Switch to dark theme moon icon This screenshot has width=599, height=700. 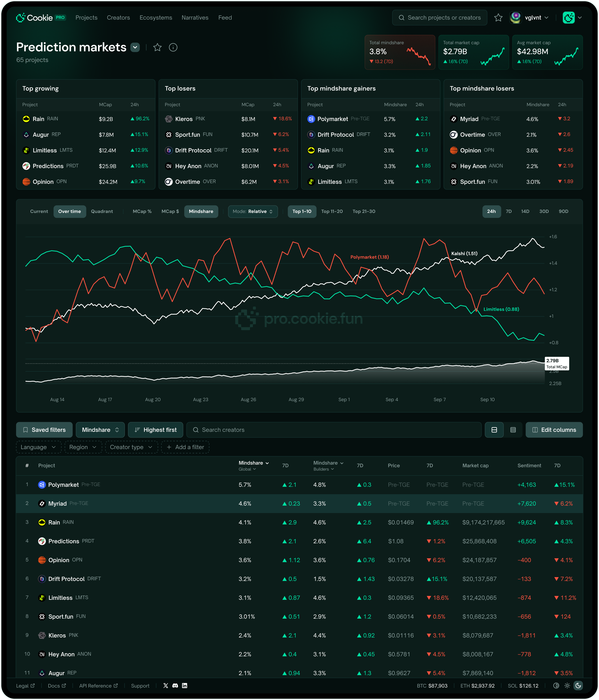point(578,686)
